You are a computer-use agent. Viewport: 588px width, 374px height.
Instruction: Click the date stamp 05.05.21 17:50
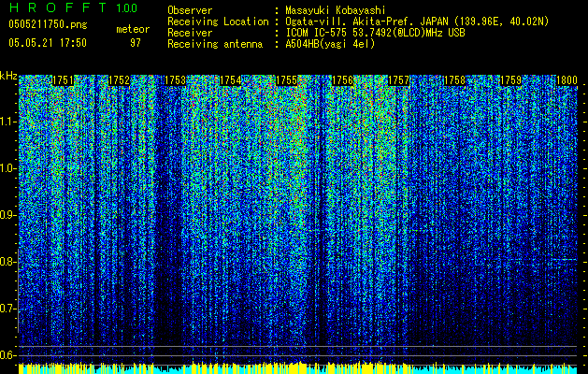click(48, 43)
